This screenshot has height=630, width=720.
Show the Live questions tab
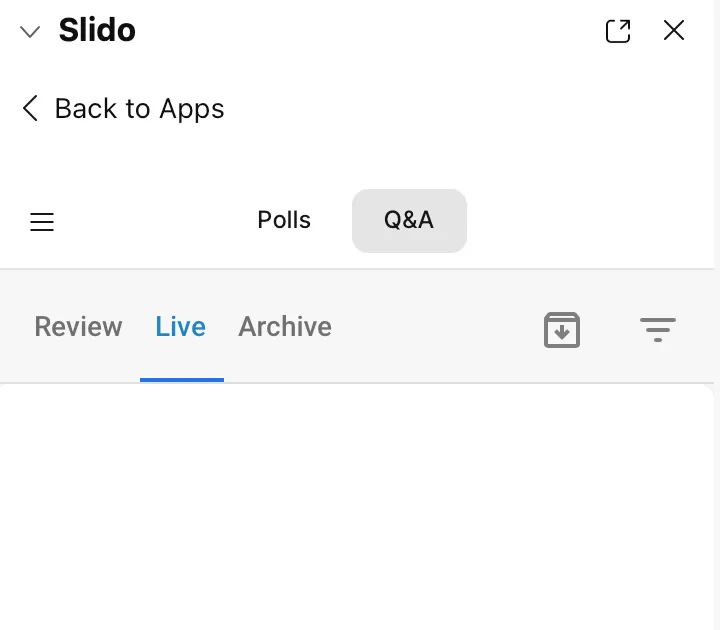[x=181, y=327]
